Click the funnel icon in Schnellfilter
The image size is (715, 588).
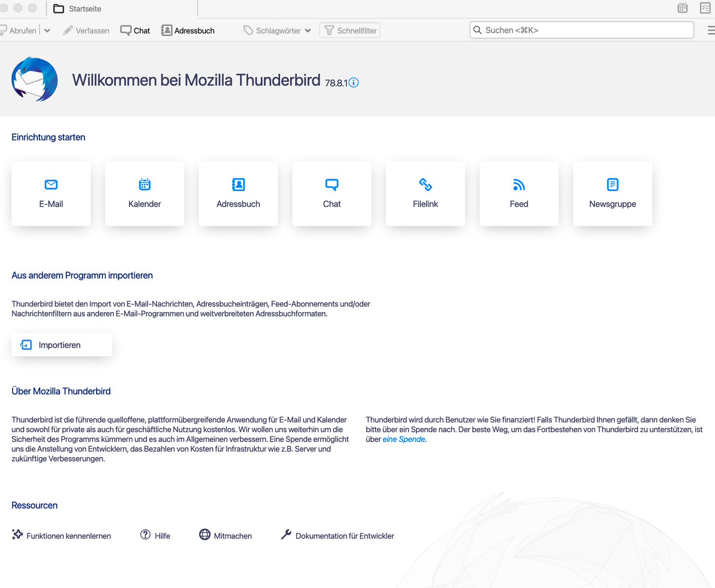329,30
